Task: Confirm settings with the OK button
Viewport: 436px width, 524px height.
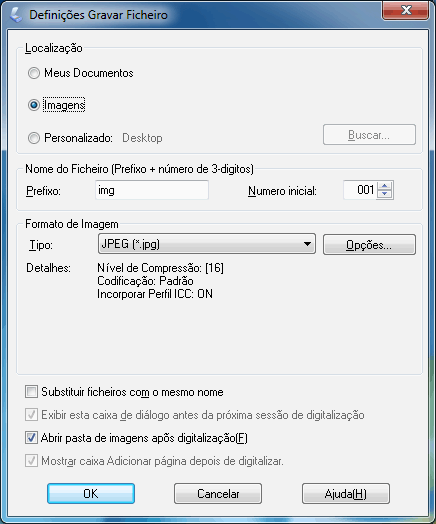Action: (x=91, y=493)
